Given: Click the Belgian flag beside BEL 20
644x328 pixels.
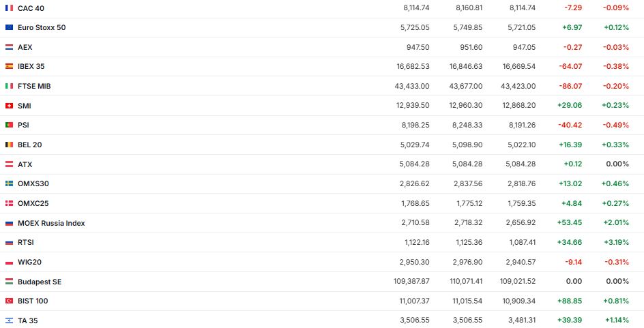Looking at the screenshot, I should click(x=9, y=145).
